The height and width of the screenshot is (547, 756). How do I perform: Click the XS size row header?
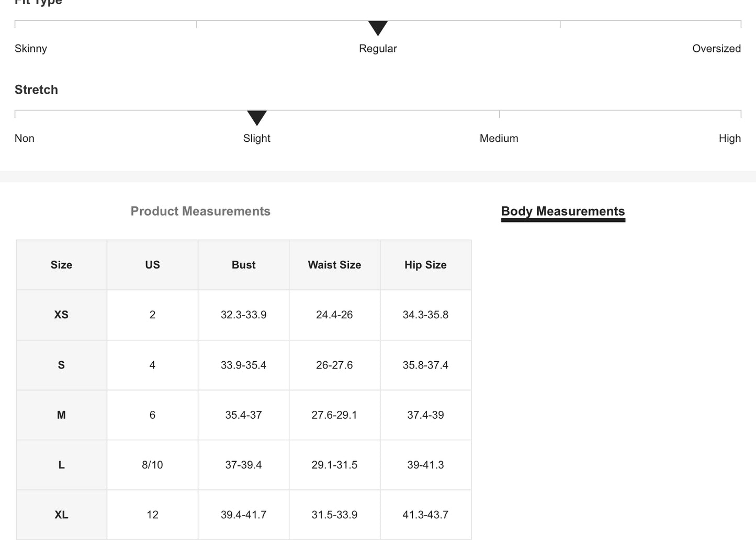point(61,315)
